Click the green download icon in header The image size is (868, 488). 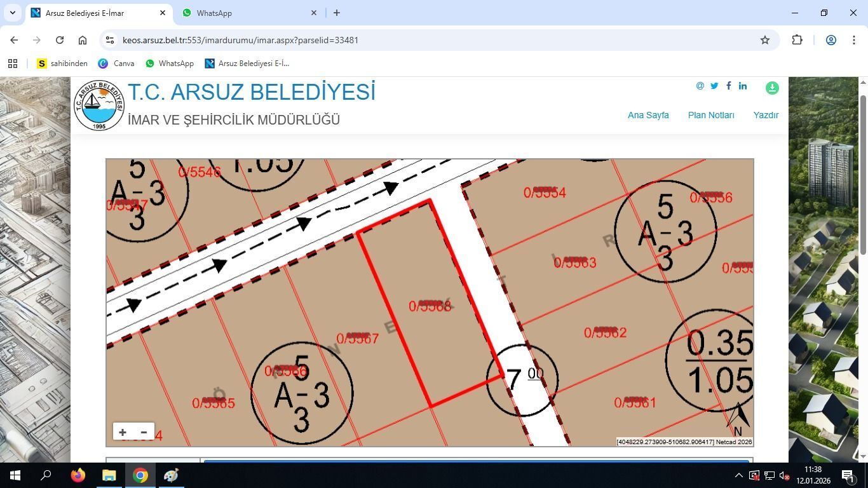click(x=772, y=88)
